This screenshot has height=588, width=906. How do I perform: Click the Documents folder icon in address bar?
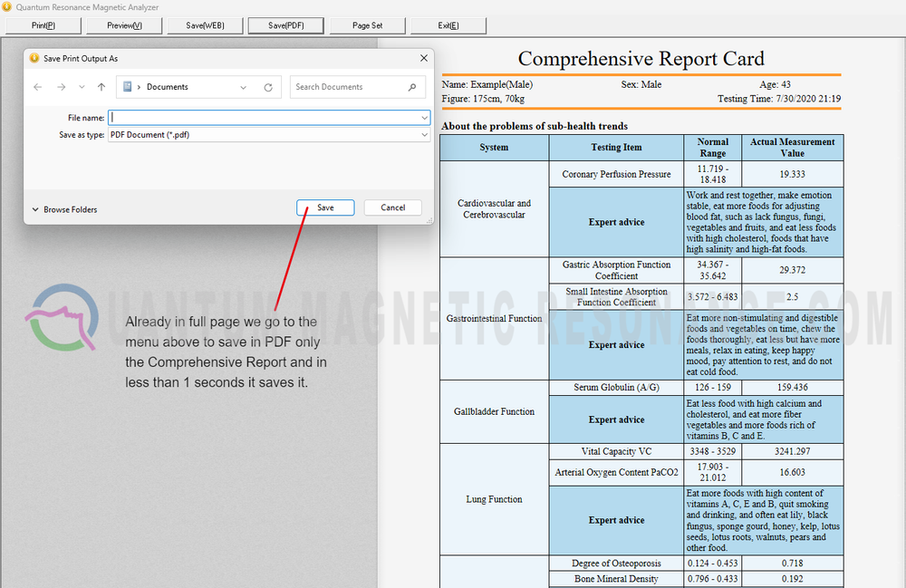pos(129,87)
